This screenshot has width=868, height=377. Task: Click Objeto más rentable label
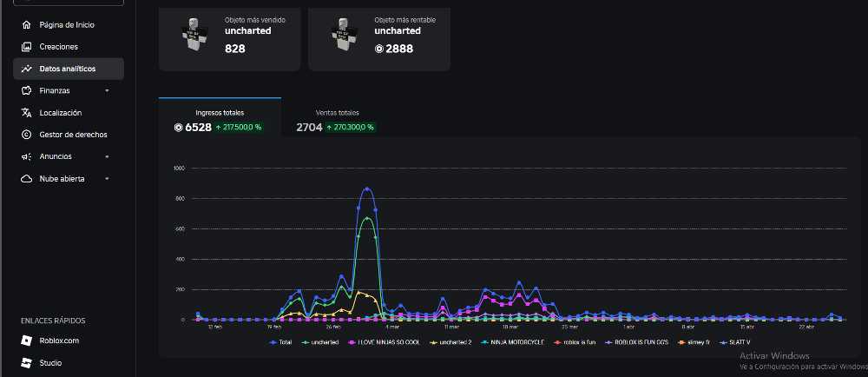tap(404, 20)
